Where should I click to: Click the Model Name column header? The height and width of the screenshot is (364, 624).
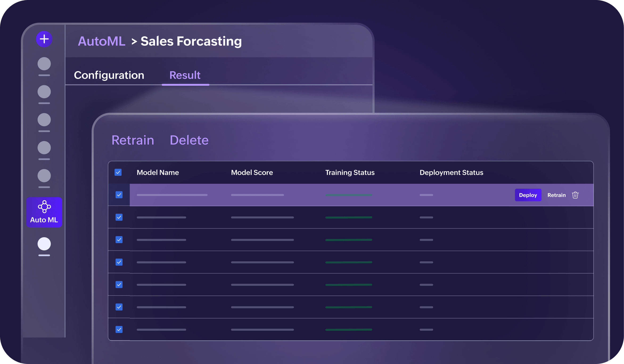158,173
